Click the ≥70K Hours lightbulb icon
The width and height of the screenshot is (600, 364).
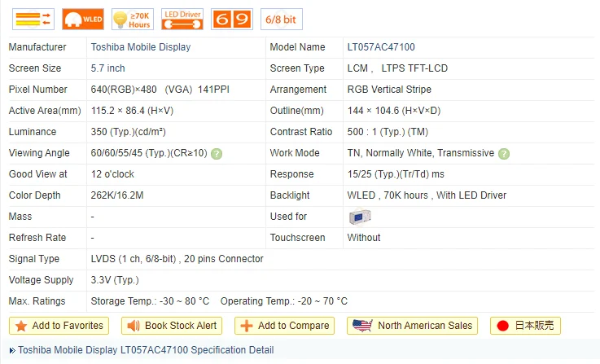pyautogui.click(x=133, y=20)
